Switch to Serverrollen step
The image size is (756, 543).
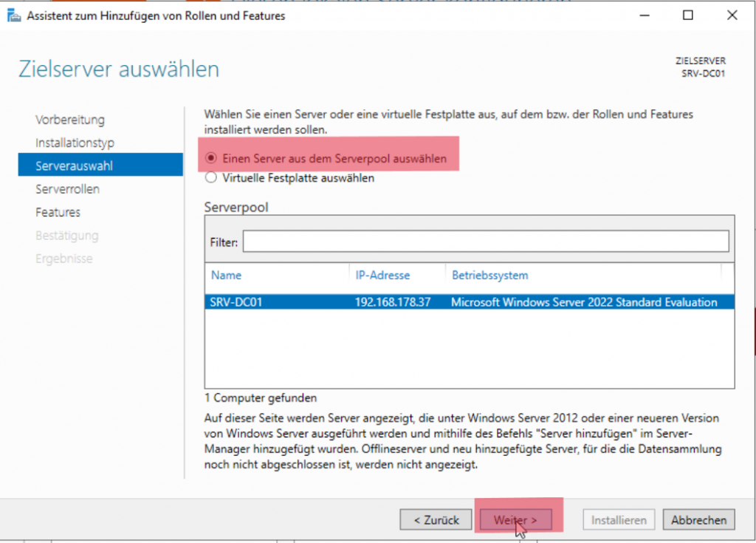pyautogui.click(x=67, y=189)
